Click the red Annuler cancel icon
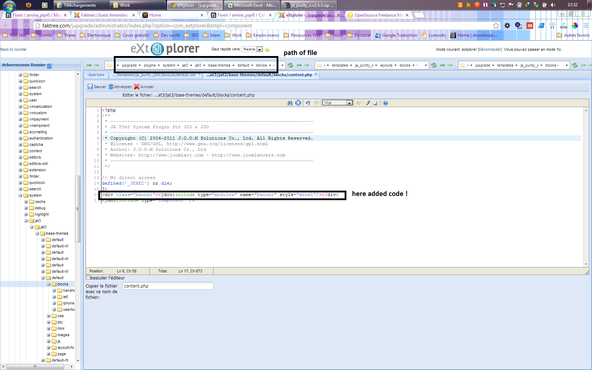This screenshot has width=592, height=370. pyautogui.click(x=137, y=86)
